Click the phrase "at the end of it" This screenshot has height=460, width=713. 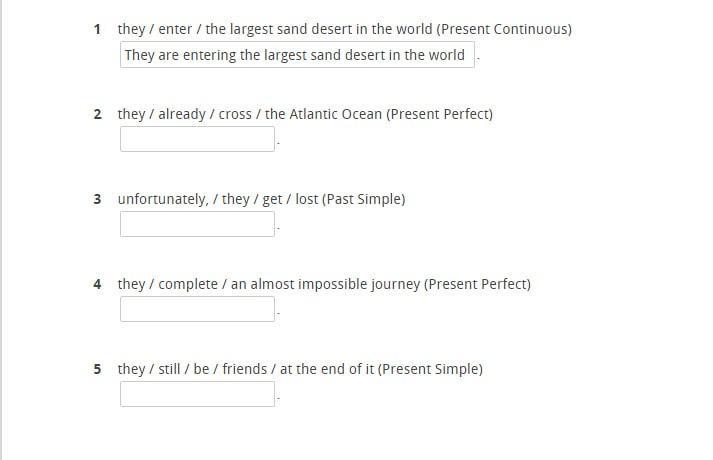[326, 369]
